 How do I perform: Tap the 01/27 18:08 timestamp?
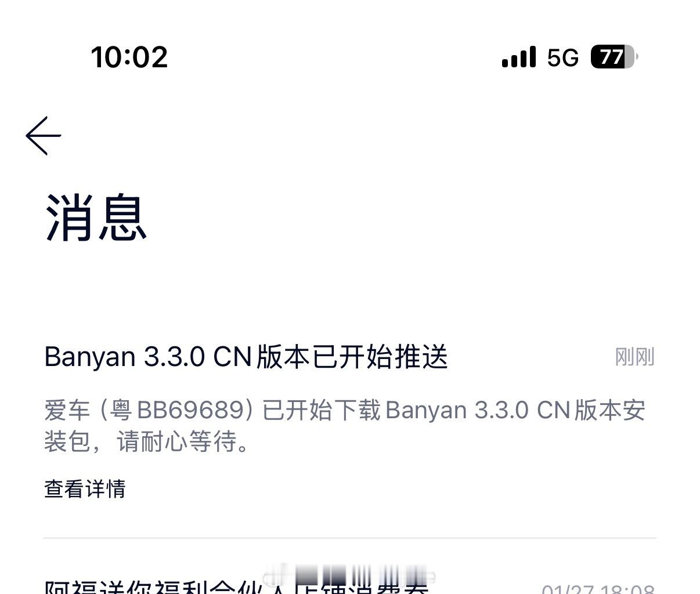click(598, 589)
